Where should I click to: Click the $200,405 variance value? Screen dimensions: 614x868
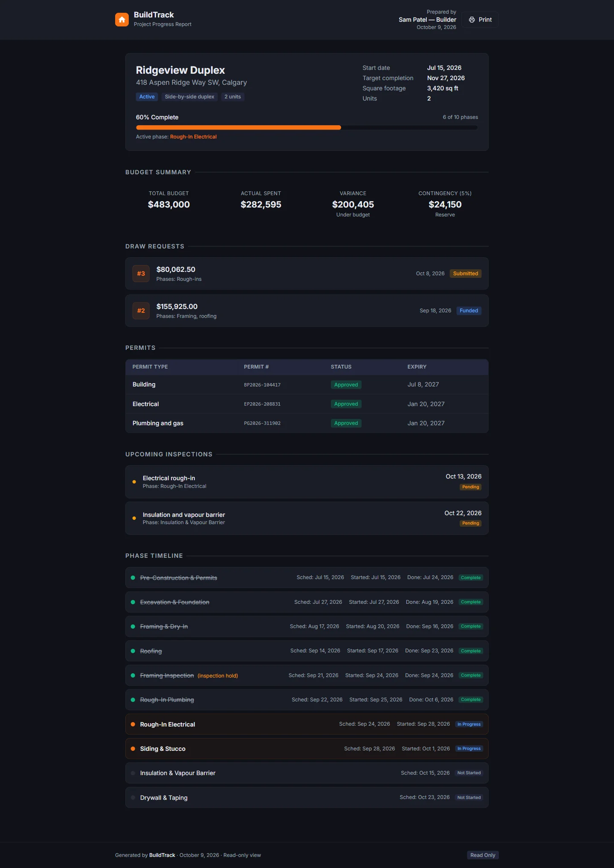(353, 205)
